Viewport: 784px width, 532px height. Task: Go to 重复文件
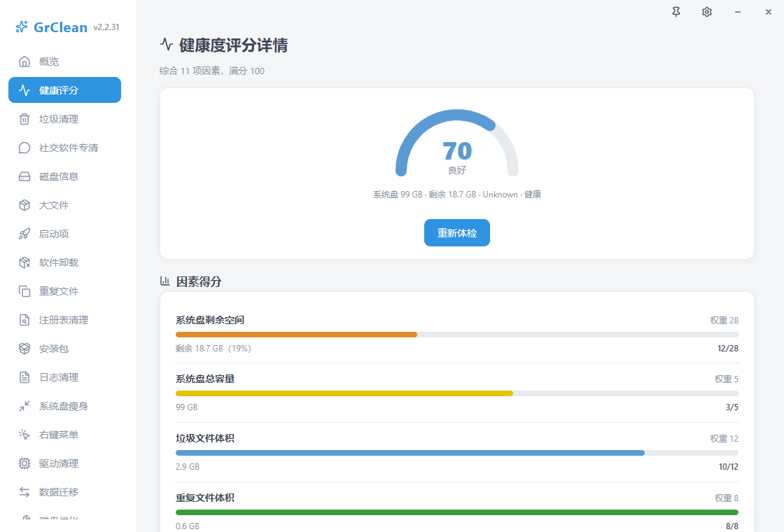tap(64, 291)
